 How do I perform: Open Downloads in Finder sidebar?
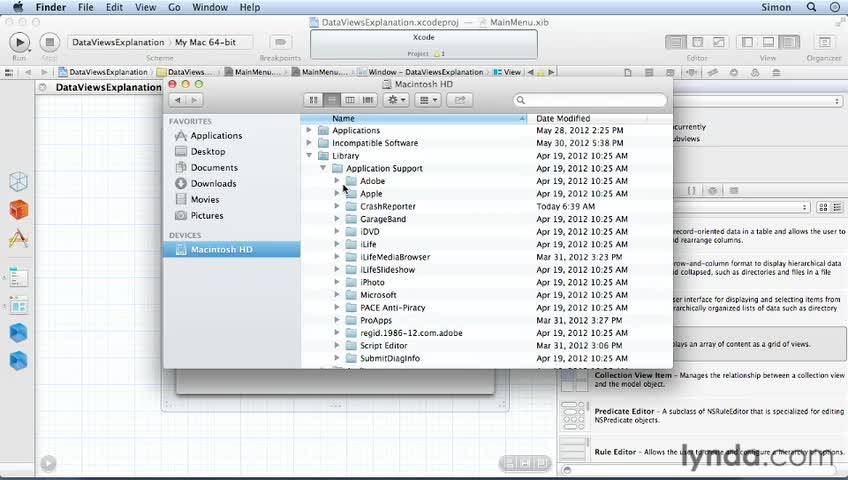213,184
